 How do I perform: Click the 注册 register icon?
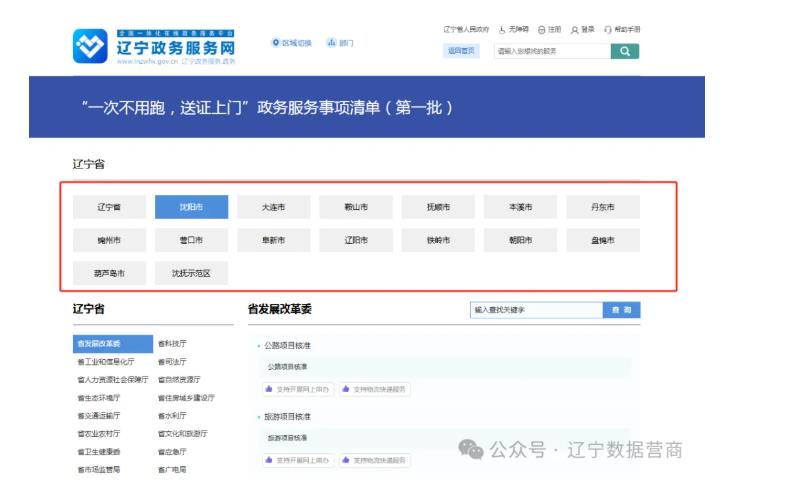[541, 30]
